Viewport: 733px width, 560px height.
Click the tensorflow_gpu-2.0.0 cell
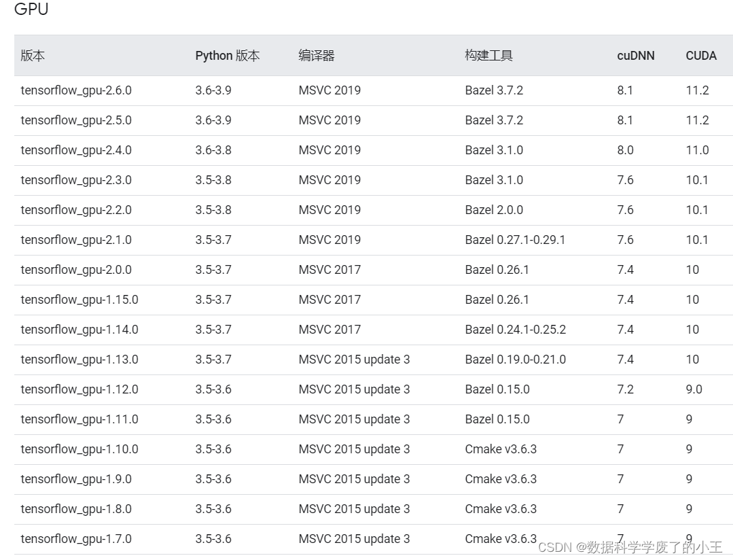coord(76,270)
